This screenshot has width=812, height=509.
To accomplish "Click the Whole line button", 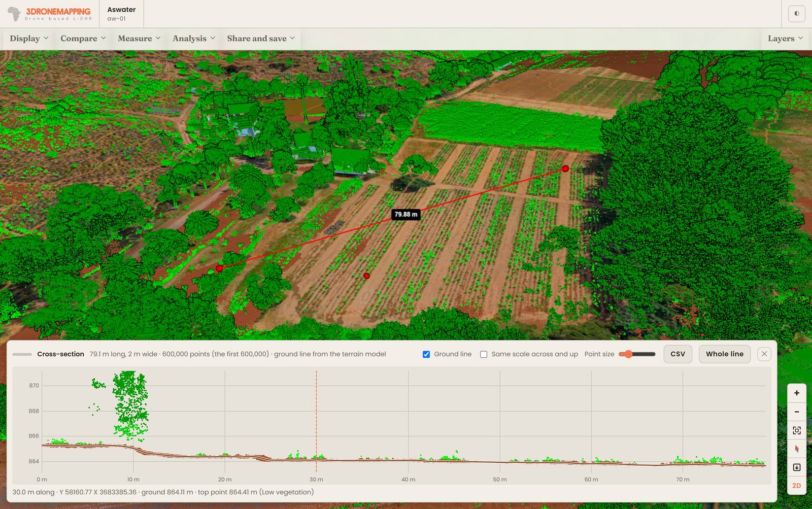I will (x=724, y=354).
